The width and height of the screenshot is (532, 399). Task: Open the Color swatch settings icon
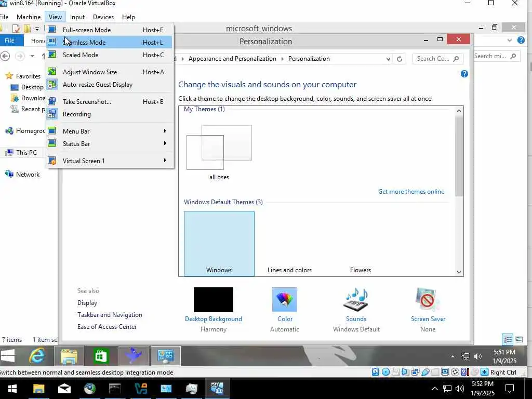coord(285,300)
